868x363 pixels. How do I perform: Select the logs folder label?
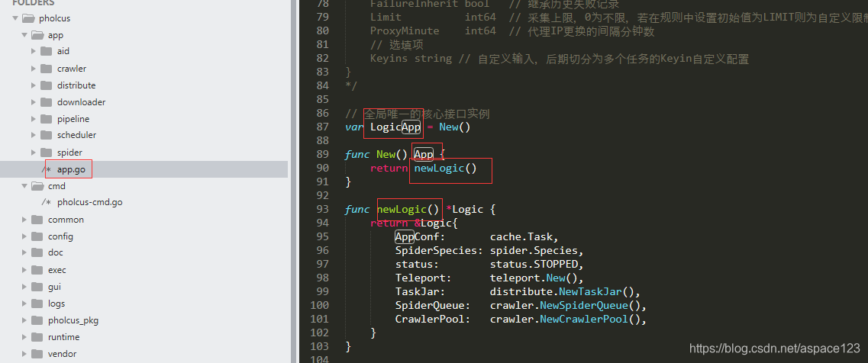[x=56, y=304]
